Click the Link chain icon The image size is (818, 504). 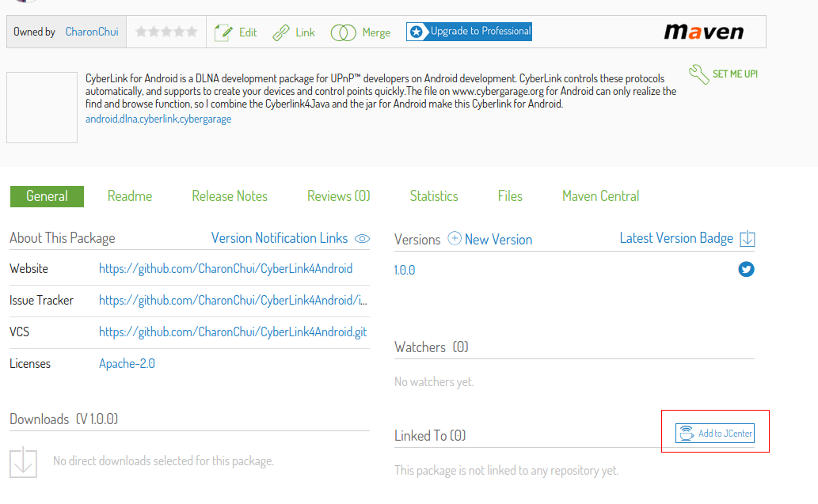click(281, 32)
